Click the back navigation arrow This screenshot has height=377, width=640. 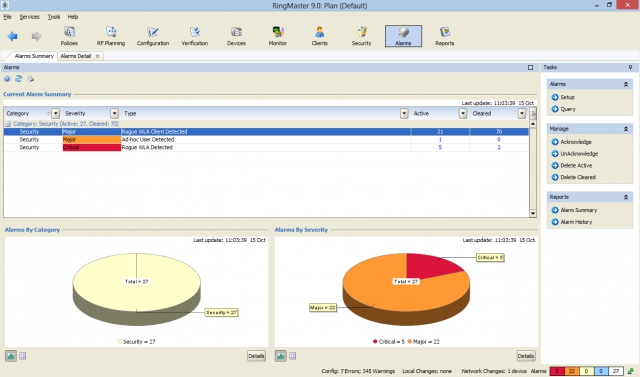pos(13,36)
